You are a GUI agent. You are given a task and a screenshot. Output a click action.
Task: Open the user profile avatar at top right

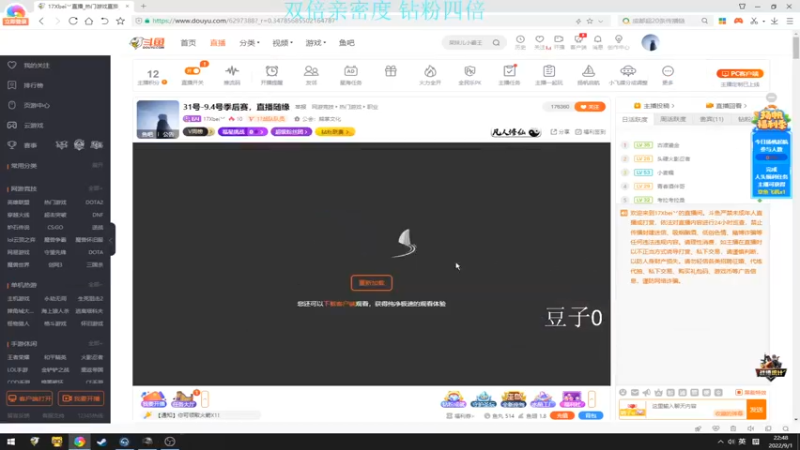[650, 43]
